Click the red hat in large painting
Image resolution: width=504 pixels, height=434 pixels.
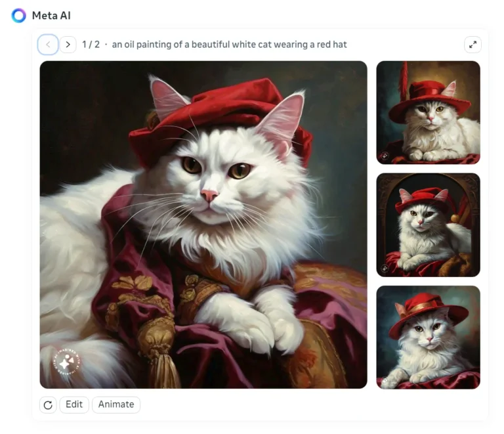pyautogui.click(x=217, y=112)
